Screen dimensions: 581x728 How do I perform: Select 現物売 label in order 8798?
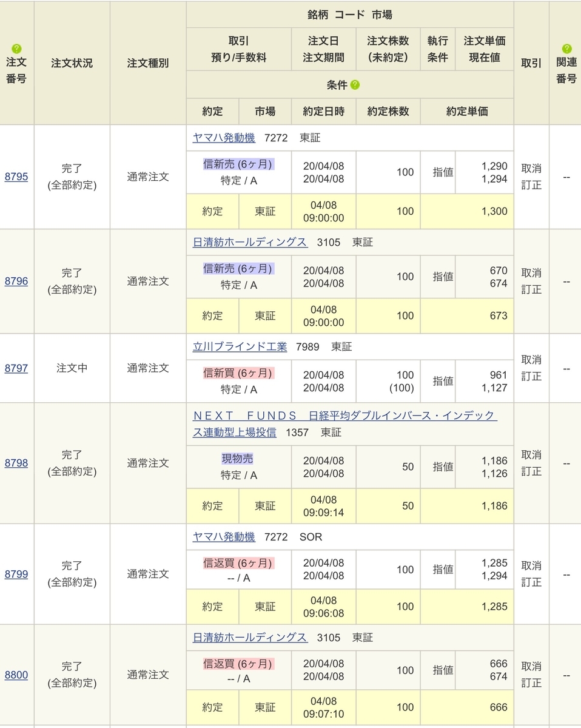click(x=238, y=459)
